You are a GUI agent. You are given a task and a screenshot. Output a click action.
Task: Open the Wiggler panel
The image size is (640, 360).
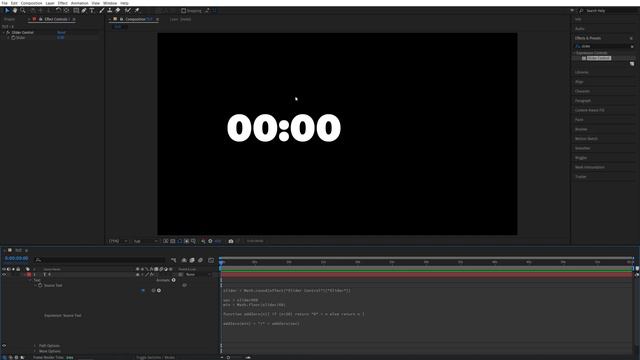coord(581,158)
